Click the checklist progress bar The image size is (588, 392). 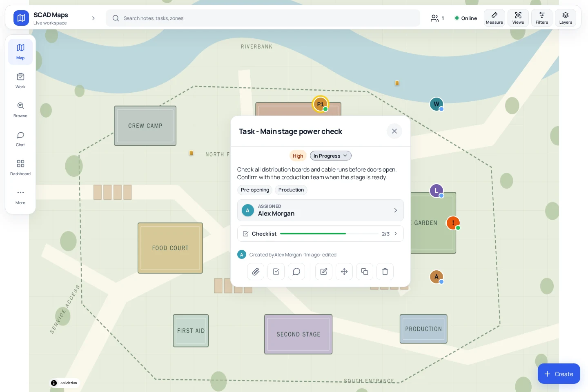coord(329,234)
